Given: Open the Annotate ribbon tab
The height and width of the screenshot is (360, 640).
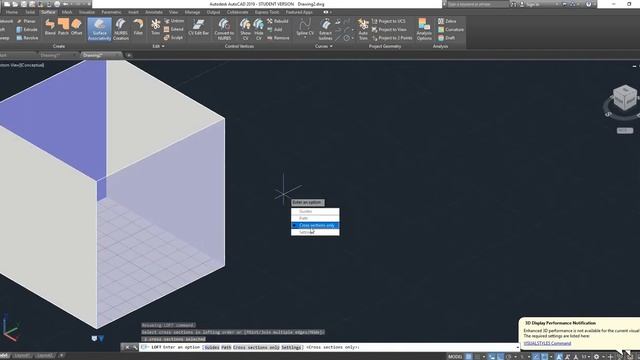Looking at the screenshot, I should (154, 12).
